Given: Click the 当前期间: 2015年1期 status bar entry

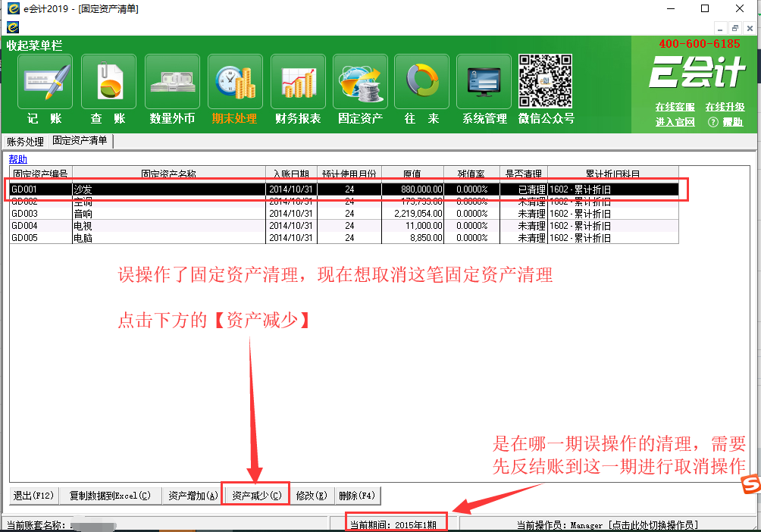Looking at the screenshot, I should point(393,524).
